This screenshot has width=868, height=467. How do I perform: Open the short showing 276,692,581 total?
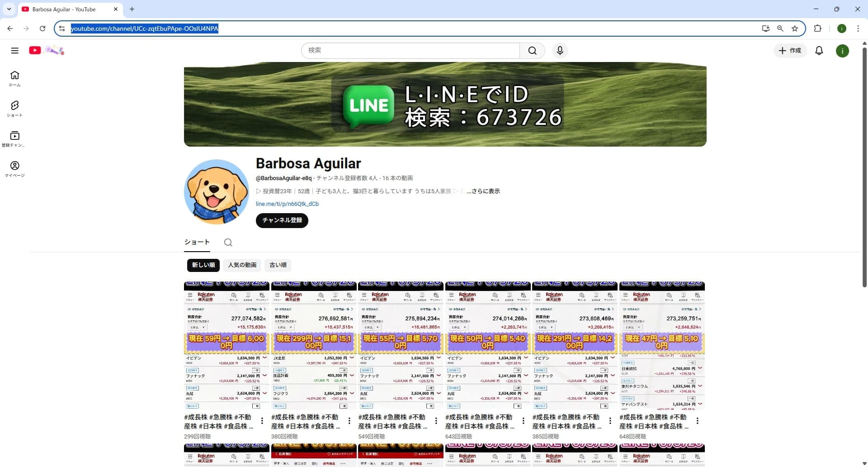(x=314, y=346)
